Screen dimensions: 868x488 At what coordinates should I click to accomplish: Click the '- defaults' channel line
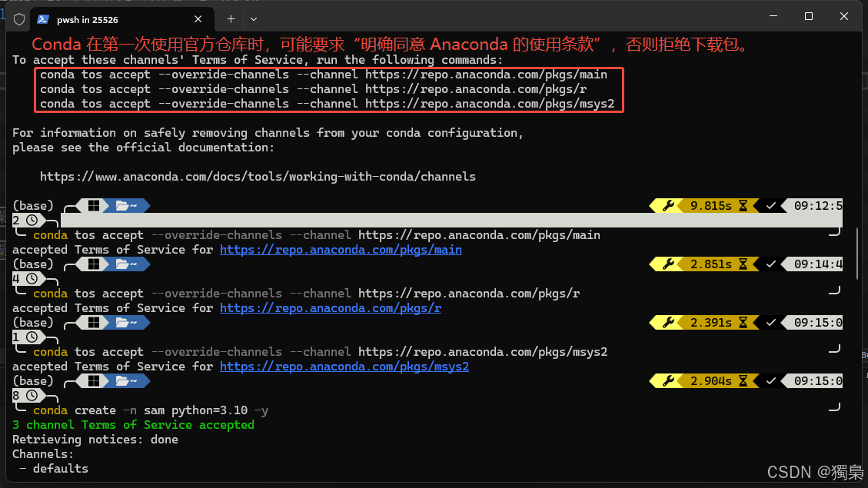pyautogui.click(x=54, y=469)
